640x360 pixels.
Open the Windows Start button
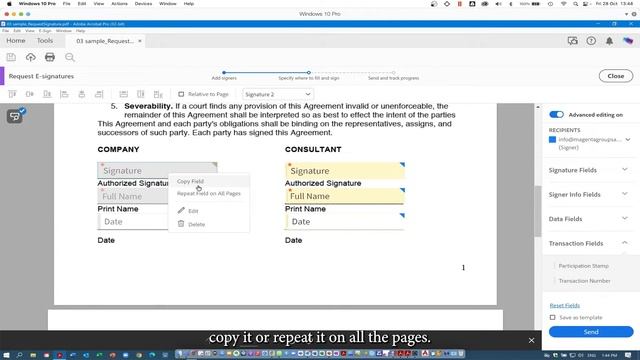coord(6,355)
